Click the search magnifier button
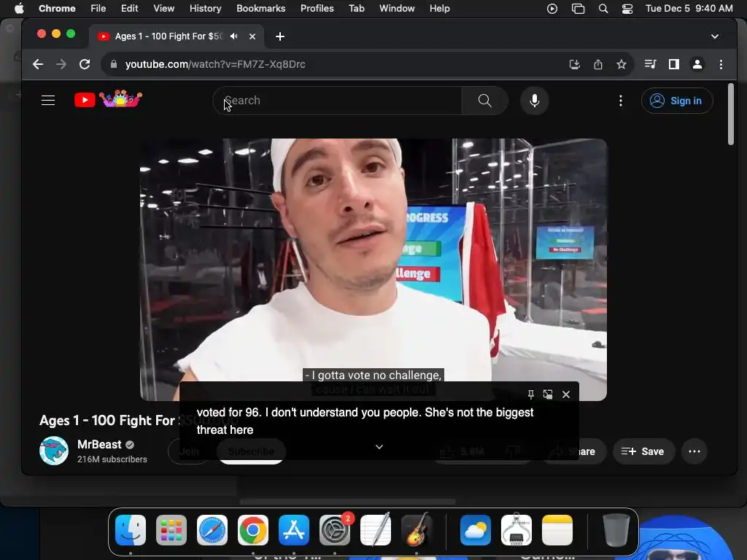This screenshot has height=560, width=747. coord(484,101)
